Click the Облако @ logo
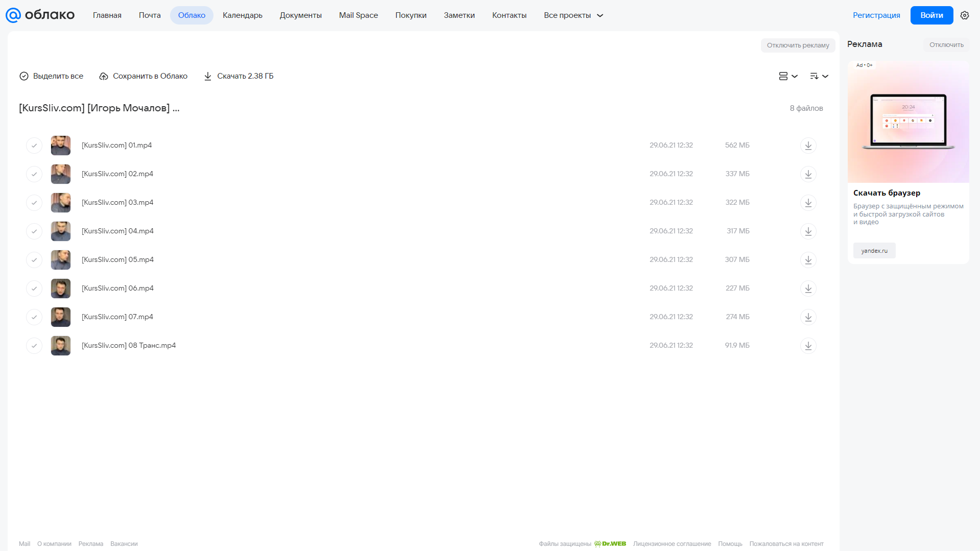This screenshot has width=980, height=551. coord(40,15)
